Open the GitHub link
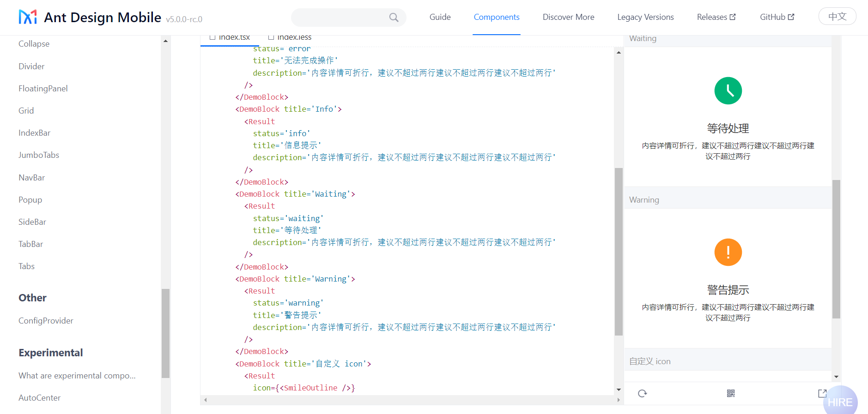The image size is (868, 414). point(777,17)
